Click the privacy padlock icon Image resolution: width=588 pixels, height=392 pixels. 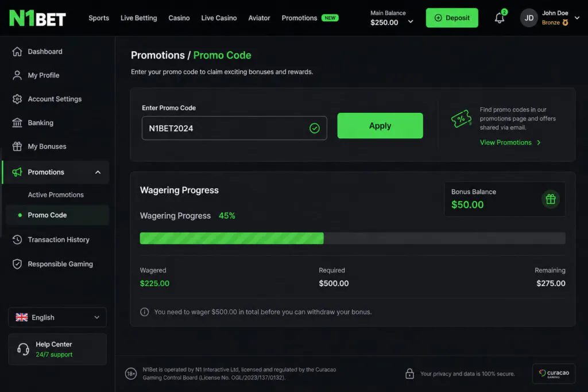(x=409, y=373)
